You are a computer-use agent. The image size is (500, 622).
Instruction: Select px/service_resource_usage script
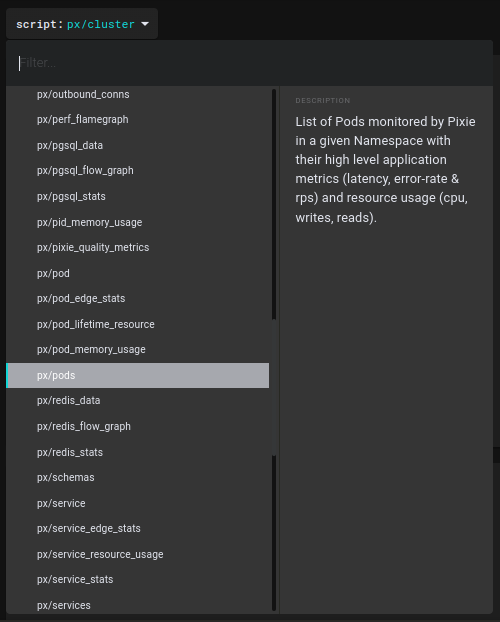point(137,554)
